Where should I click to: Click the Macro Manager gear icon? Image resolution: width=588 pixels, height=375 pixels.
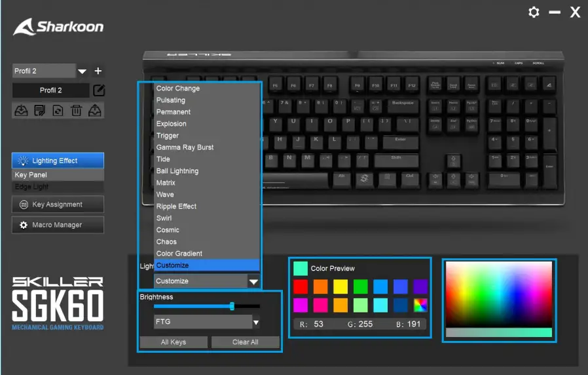coord(24,225)
